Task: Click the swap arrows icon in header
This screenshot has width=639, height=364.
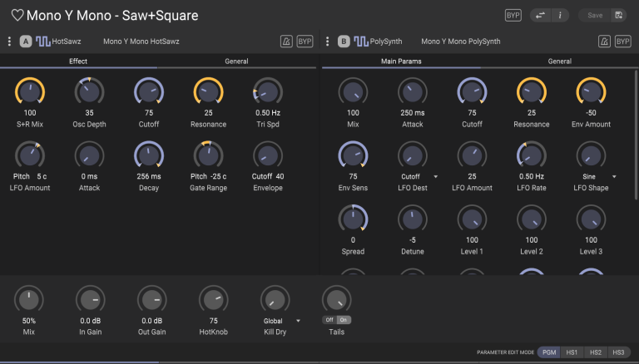Action: click(540, 16)
